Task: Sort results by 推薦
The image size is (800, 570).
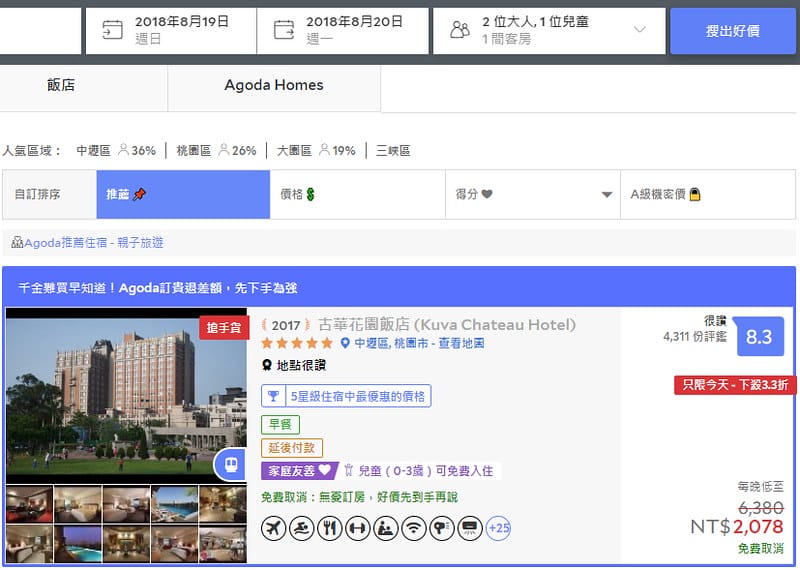Action: point(183,194)
